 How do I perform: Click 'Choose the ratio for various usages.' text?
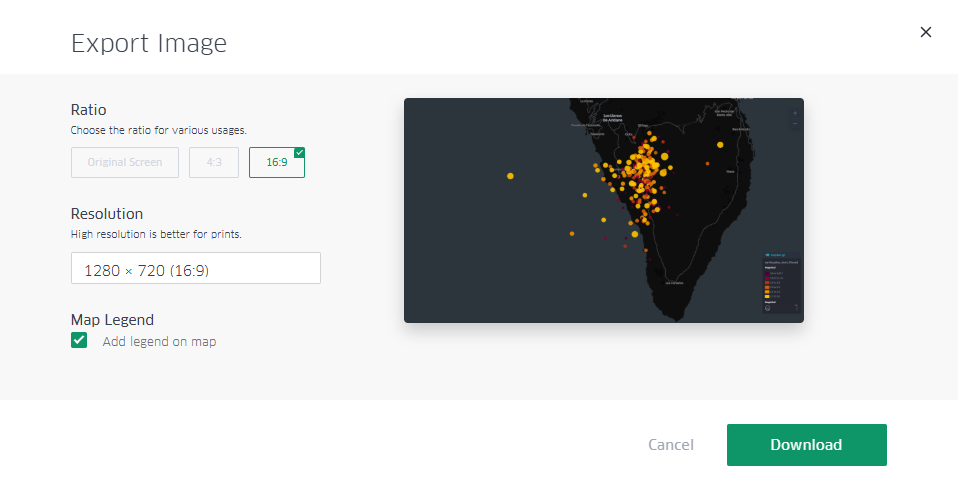point(159,130)
